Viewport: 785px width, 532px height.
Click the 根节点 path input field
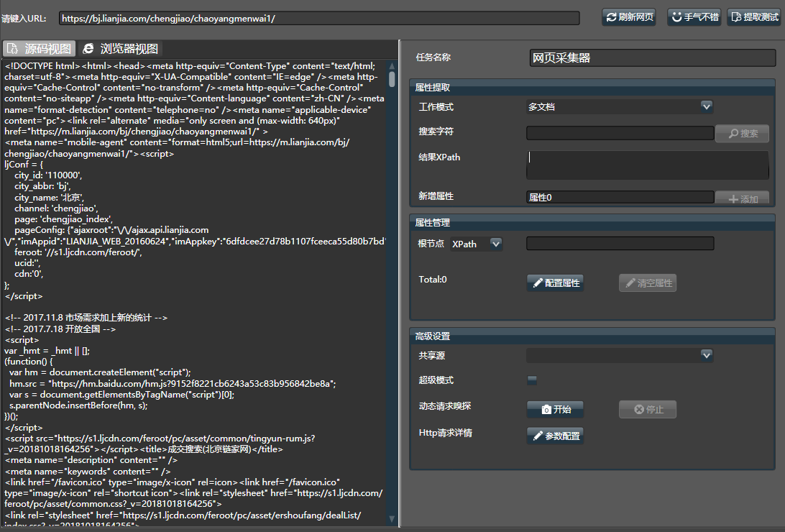click(x=620, y=244)
